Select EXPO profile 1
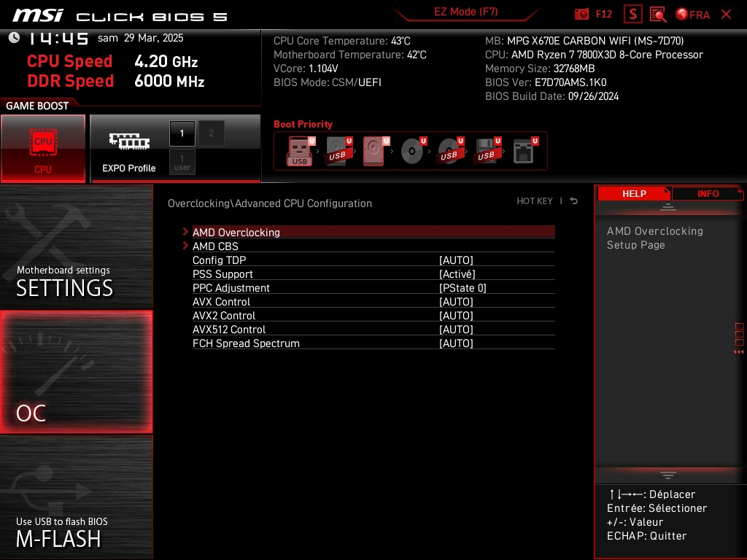747x560 pixels. (182, 133)
